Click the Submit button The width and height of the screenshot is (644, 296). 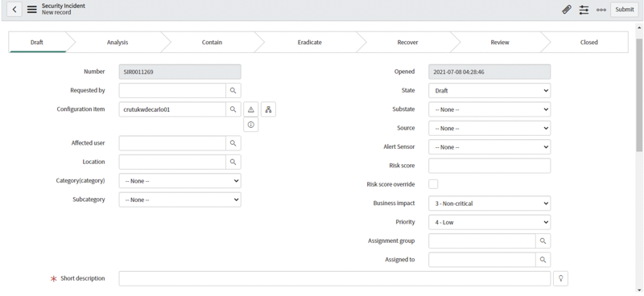[x=625, y=10]
